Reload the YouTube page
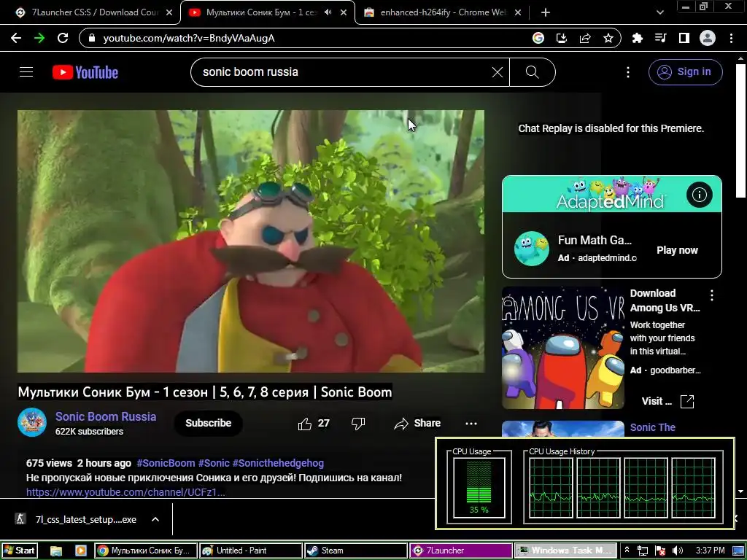This screenshot has width=747, height=560. (63, 38)
